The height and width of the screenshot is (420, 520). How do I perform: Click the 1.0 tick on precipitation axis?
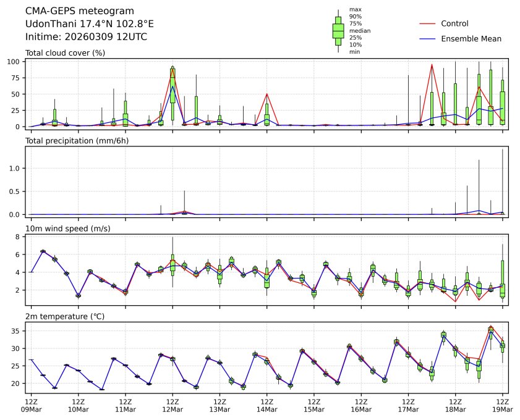click(17, 168)
